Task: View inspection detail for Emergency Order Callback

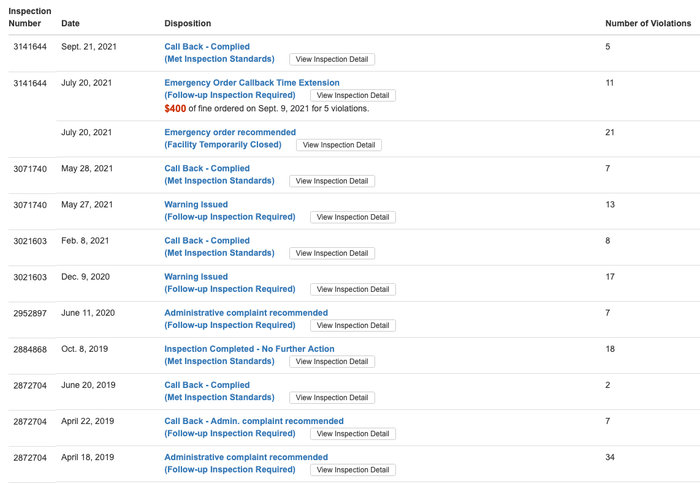Action: coord(353,96)
